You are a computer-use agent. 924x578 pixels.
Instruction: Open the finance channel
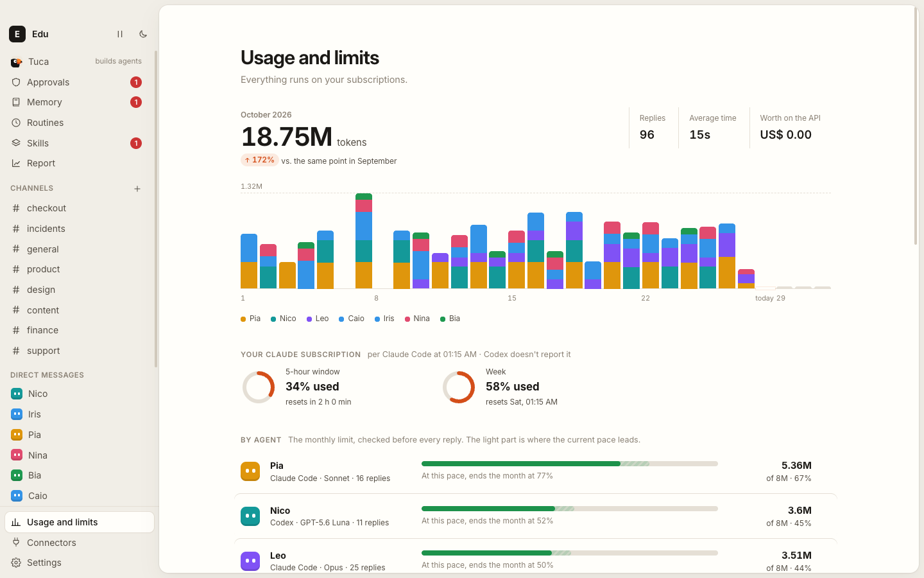[x=77, y=330]
